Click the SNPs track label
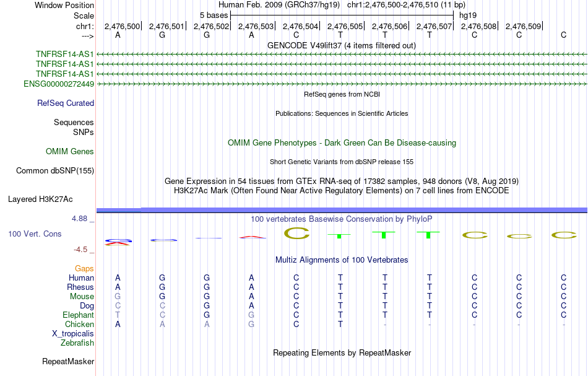 click(84, 132)
